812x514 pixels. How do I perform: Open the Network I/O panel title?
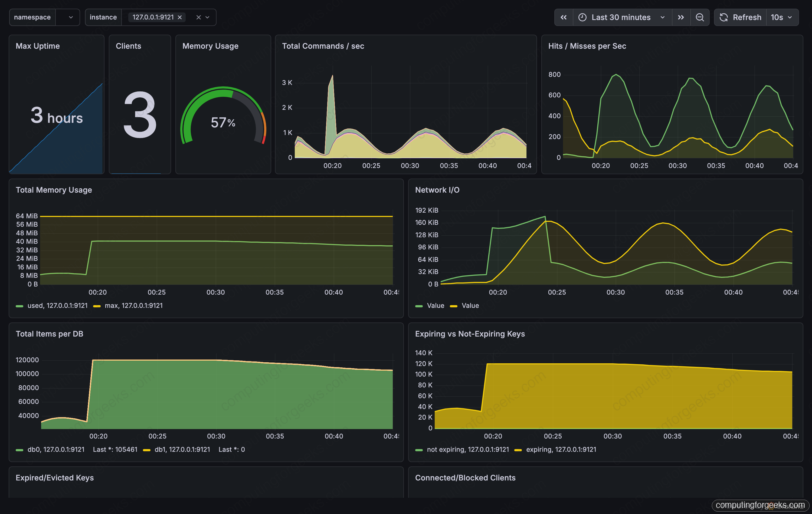437,190
